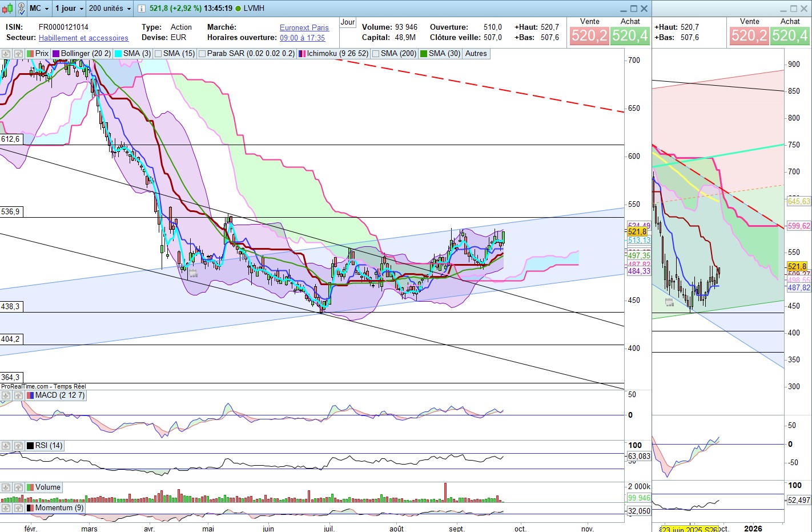Screen dimensions: 812x532
Task: Click the candlestick chart style icon
Action: click(x=7, y=9)
